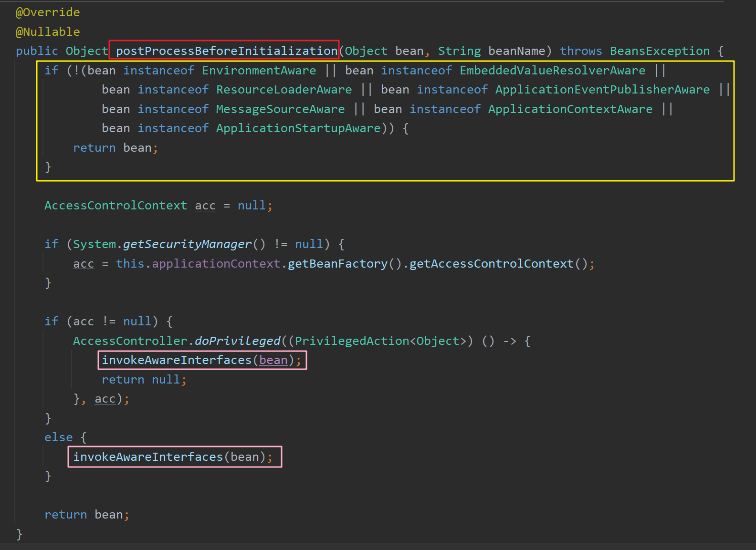Click the ApplicationEventPublisherAware type name

(x=602, y=90)
